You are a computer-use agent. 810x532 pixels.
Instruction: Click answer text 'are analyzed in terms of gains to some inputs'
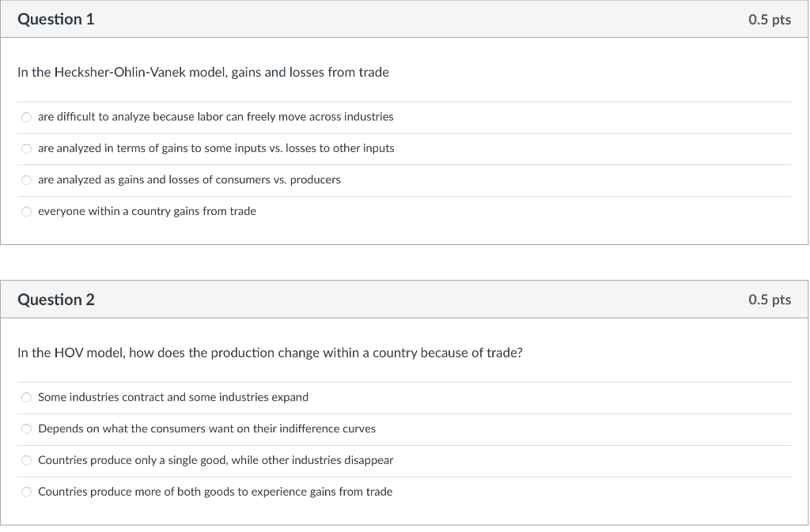tap(216, 148)
